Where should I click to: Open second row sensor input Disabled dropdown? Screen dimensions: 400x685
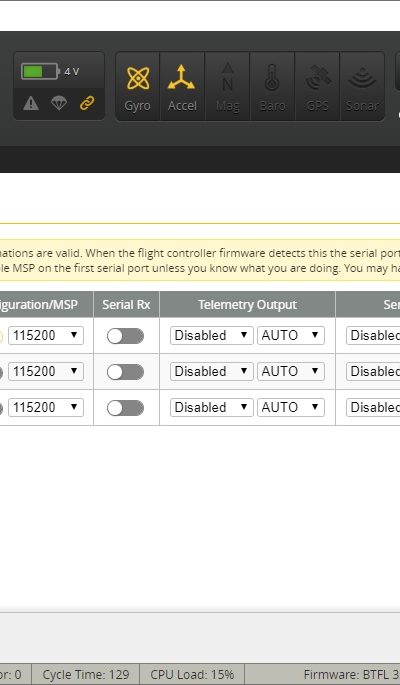373,371
